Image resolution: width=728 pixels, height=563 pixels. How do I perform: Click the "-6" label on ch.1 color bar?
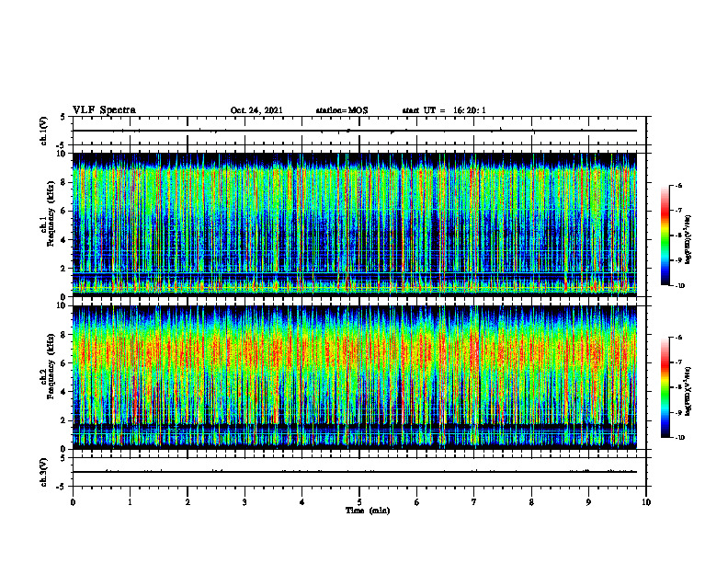[x=679, y=186]
